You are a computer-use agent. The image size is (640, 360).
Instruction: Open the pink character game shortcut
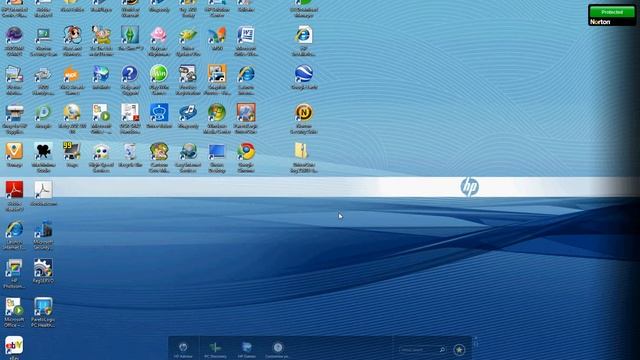[x=159, y=36]
